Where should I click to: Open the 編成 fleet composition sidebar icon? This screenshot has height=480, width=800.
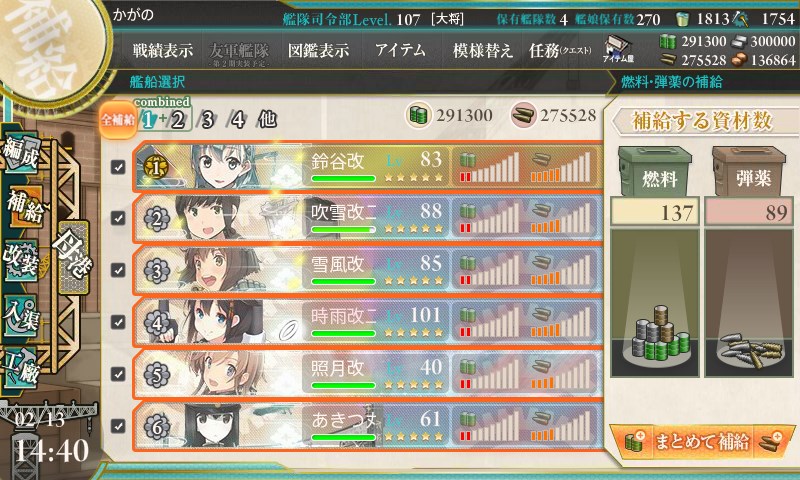21,153
